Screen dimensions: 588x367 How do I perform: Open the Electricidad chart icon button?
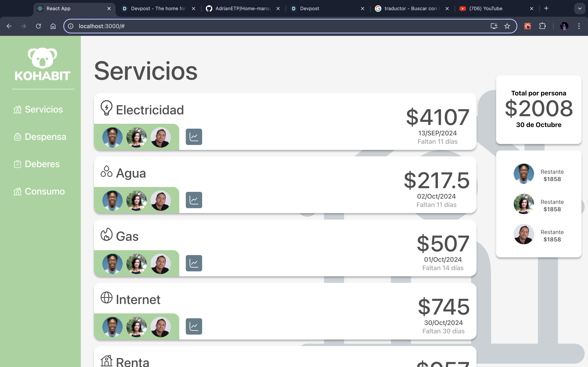194,137
